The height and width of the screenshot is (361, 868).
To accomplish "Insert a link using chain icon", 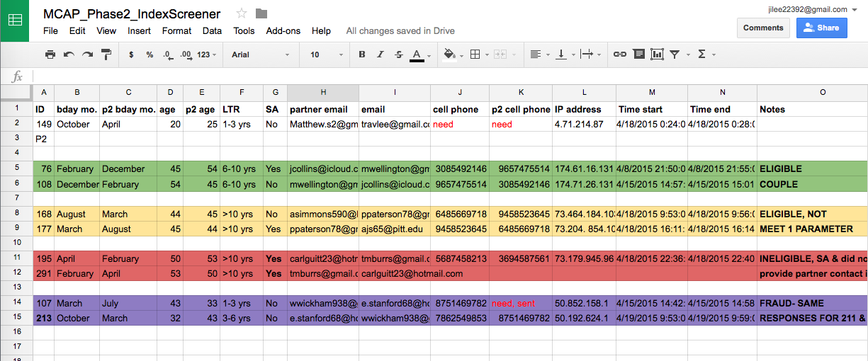I will [619, 55].
